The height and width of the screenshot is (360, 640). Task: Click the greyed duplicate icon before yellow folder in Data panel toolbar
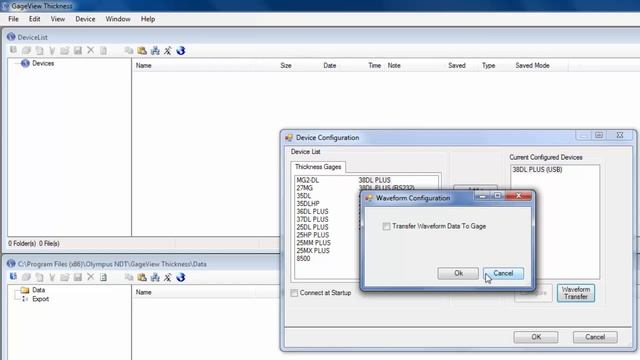pos(129,277)
